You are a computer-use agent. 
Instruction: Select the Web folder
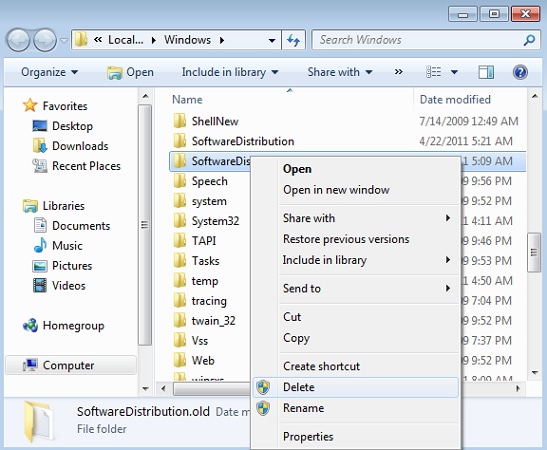point(203,360)
